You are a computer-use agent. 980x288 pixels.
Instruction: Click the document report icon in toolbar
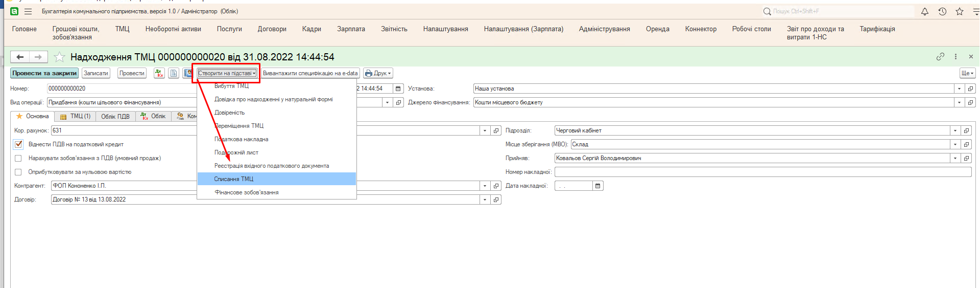click(x=174, y=74)
